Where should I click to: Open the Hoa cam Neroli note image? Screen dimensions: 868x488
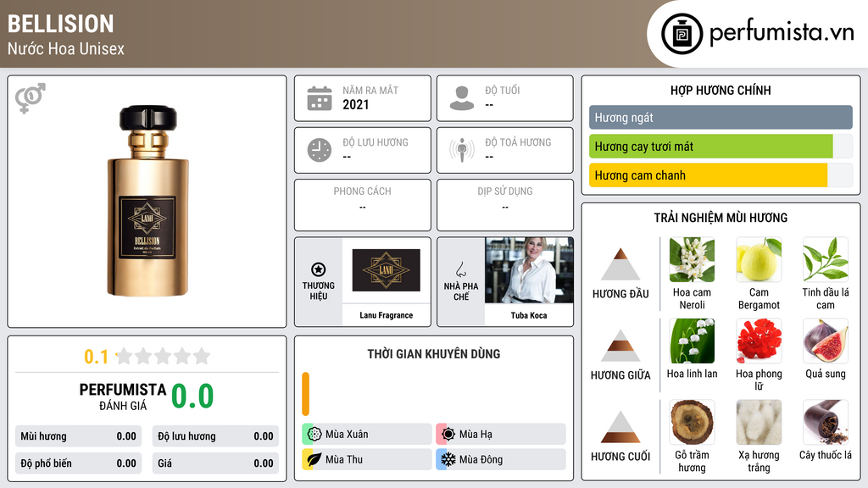pyautogui.click(x=692, y=260)
